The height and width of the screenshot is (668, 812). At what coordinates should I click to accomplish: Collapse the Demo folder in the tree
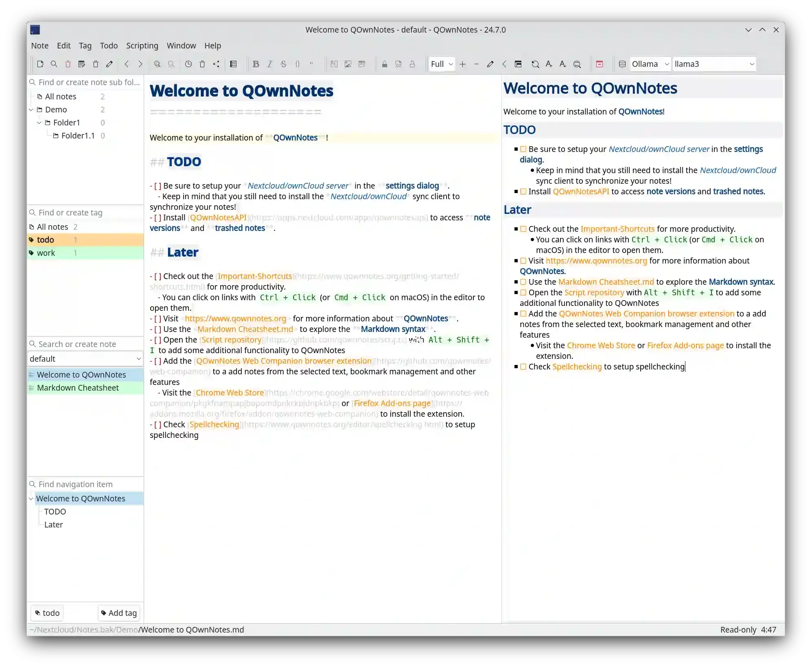[31, 110]
